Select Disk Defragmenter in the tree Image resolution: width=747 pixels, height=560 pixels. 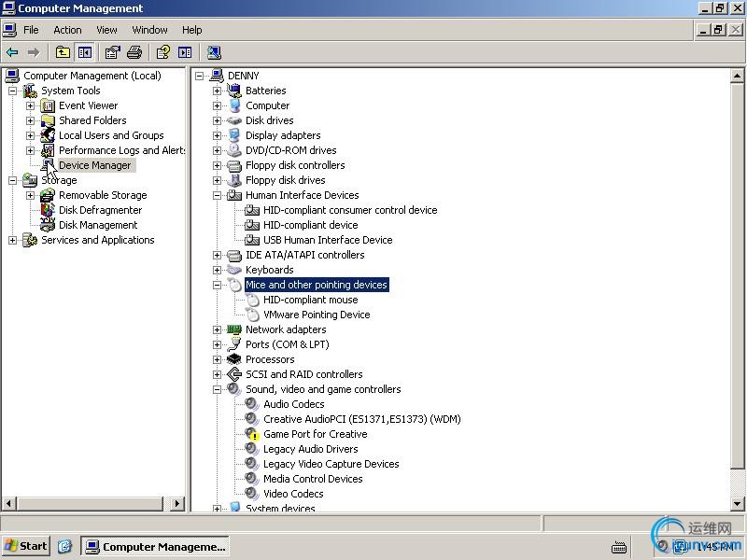tap(101, 210)
